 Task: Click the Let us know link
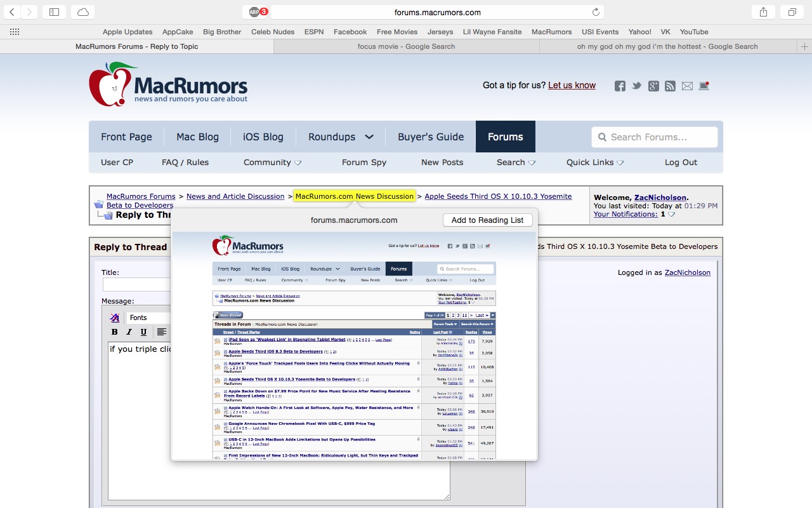[x=572, y=85]
